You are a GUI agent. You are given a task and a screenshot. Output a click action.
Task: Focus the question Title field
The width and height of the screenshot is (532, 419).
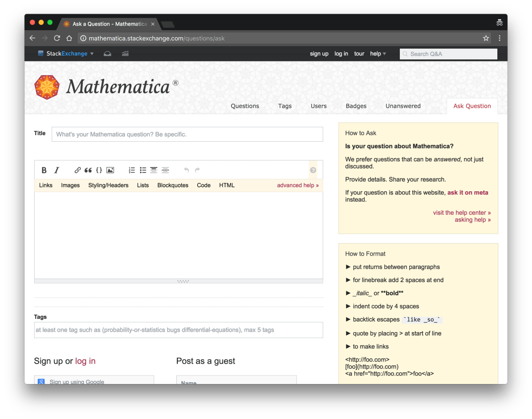click(x=188, y=134)
